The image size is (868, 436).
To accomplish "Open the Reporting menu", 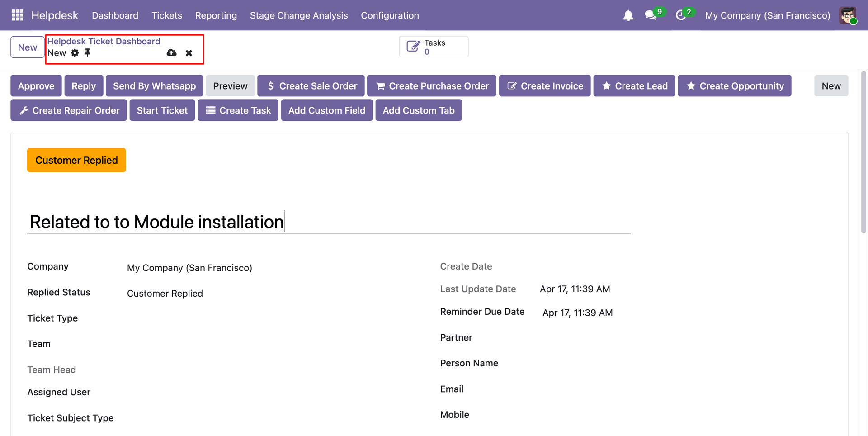I will click(x=216, y=15).
